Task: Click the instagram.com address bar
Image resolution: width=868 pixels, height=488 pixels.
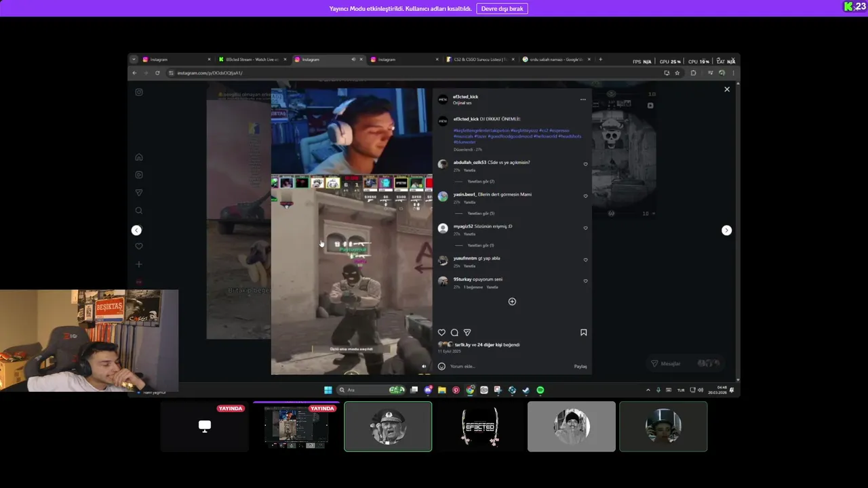Action: pos(414,73)
